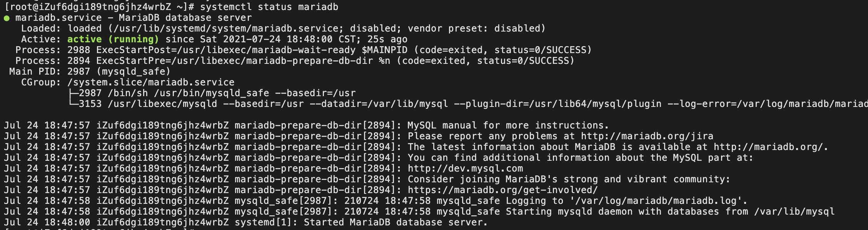868x230 pixels.
Task: Click the tree branch symbol before 2987 /bin/sh
Action: (x=73, y=93)
